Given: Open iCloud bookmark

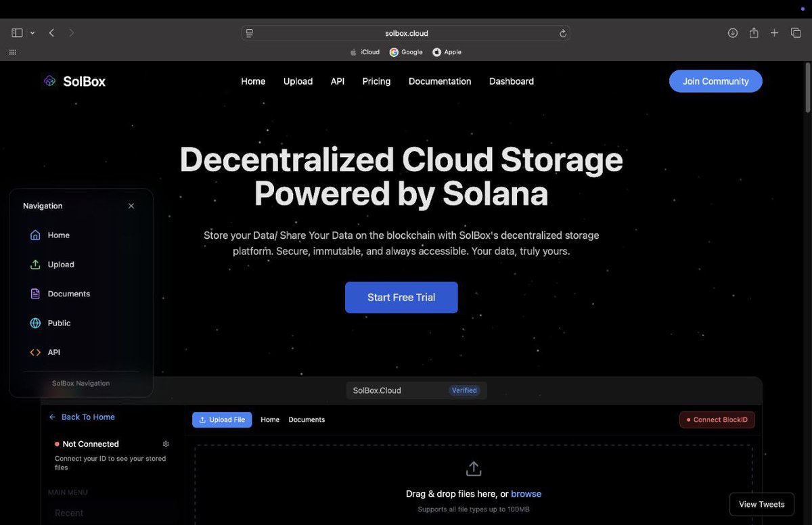Looking at the screenshot, I should point(365,52).
